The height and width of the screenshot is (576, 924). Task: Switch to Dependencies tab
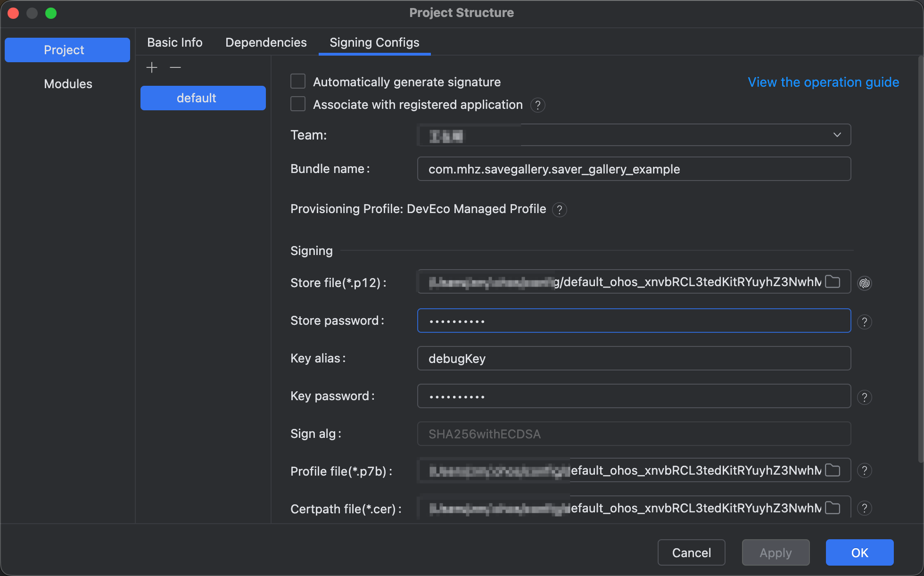(266, 42)
